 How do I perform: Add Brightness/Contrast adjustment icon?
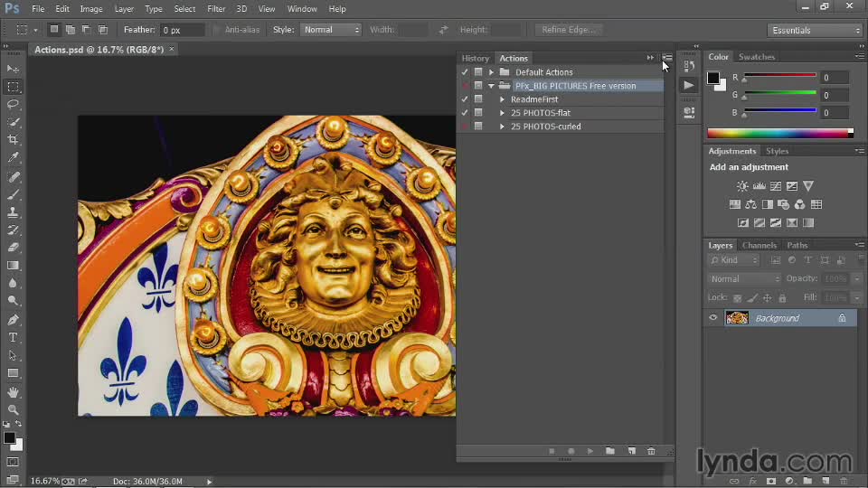tap(742, 186)
